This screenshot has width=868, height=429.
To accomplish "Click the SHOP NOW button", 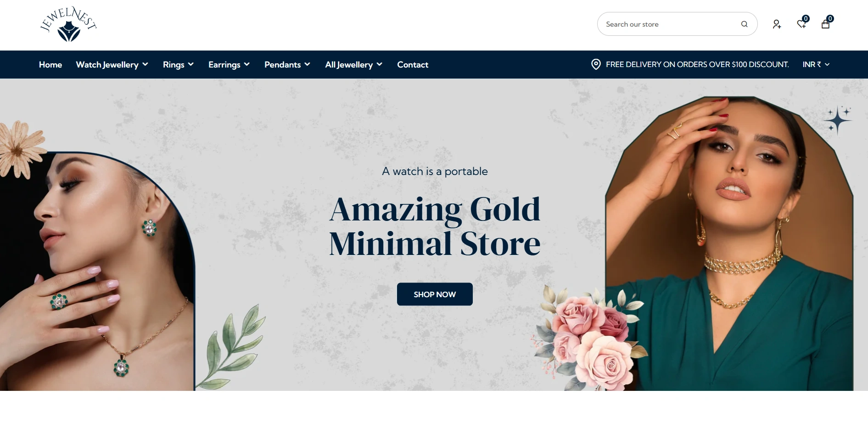I will (x=435, y=294).
